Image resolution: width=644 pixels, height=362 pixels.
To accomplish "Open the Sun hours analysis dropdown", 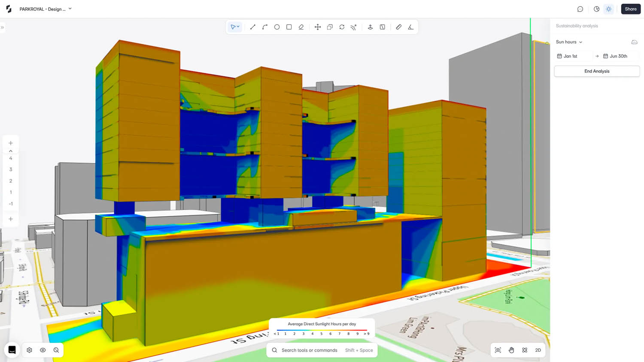I will tap(569, 42).
